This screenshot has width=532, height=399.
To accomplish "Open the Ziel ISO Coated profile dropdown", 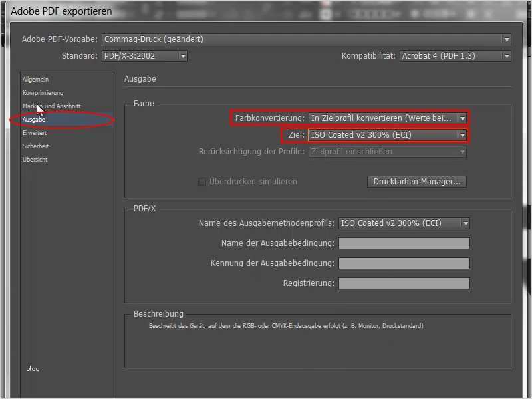I will coord(387,135).
